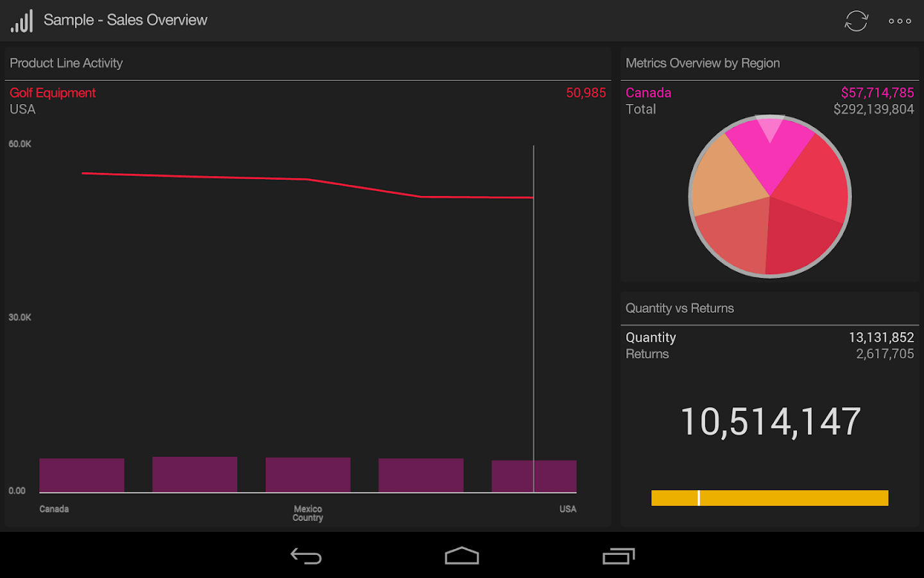Image resolution: width=924 pixels, height=578 pixels.
Task: Click the Product Line Activity panel title
Action: 66,63
